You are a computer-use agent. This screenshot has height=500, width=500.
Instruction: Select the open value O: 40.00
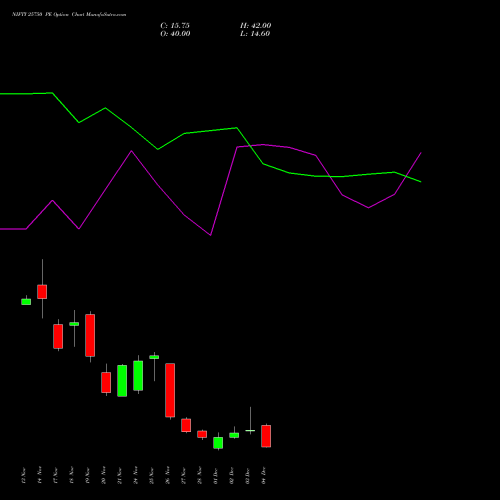coord(175,34)
